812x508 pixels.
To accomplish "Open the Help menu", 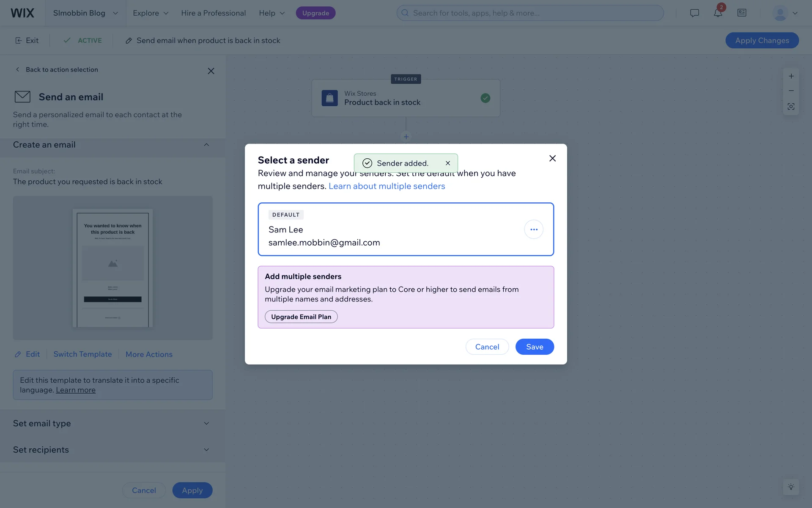I will coord(272,13).
